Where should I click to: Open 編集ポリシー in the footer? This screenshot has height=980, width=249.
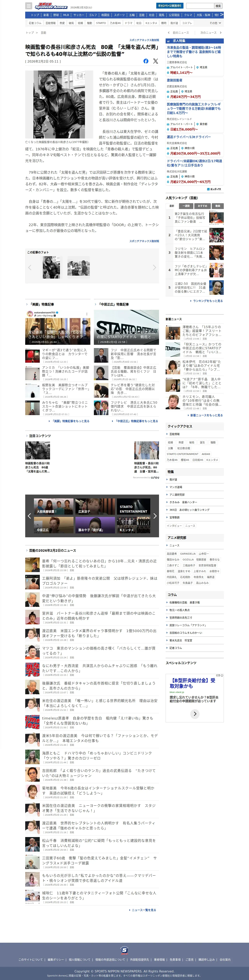(x=56, y=960)
